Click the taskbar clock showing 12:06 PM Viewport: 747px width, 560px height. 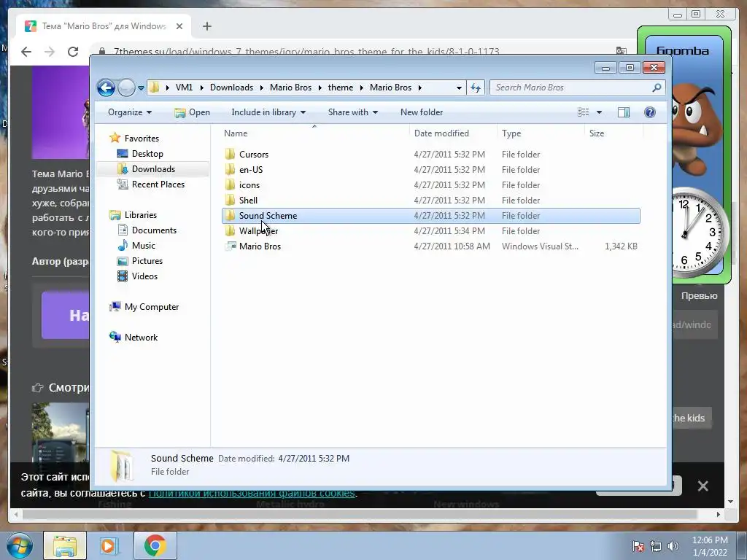(x=710, y=546)
